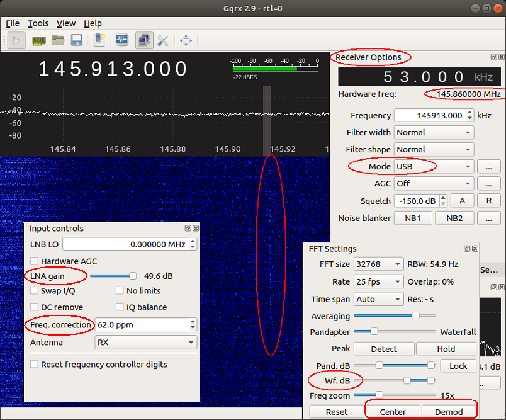Open AGC options ellipsis button
Screen dimensions: 506x420
[489, 184]
